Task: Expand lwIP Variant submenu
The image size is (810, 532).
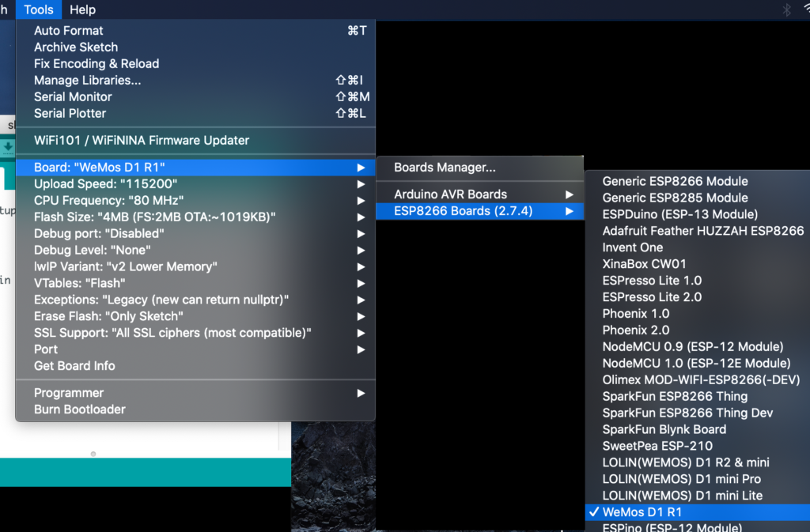Action: (196, 266)
